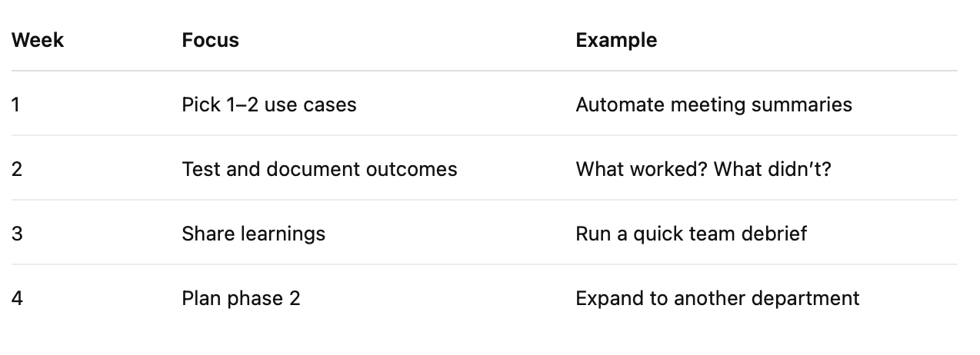Screen dimensions: 980x355
Task: Select the week 3 number cell
Action: point(17,234)
